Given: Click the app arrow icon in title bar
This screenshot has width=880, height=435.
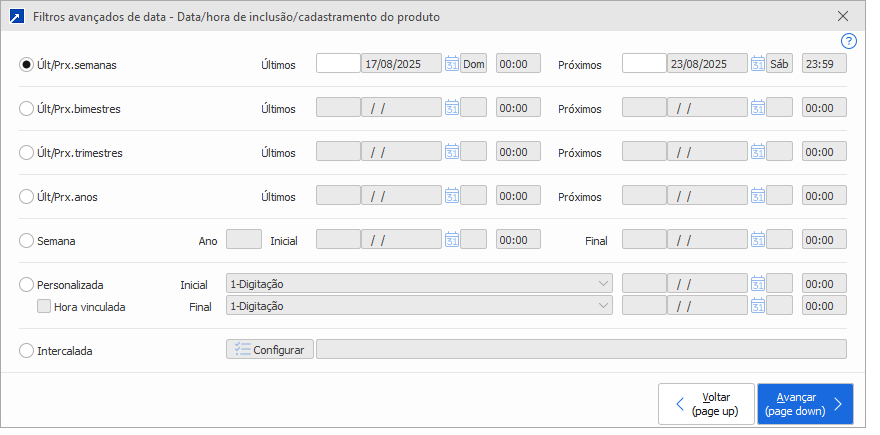Looking at the screenshot, I should click(16, 17).
